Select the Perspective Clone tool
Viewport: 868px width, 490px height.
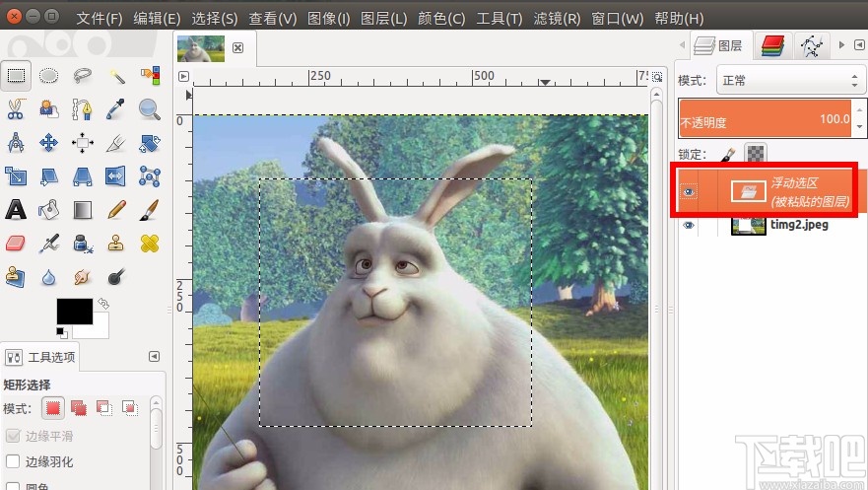[16, 277]
